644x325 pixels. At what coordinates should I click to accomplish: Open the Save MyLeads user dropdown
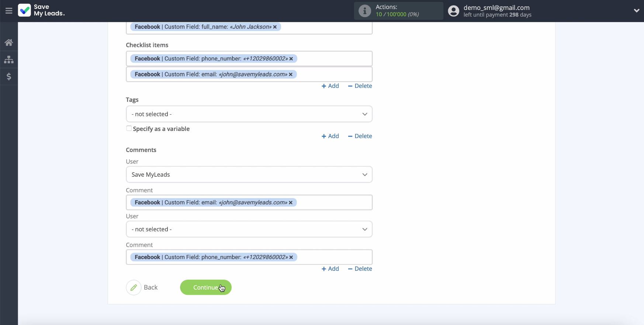249,174
